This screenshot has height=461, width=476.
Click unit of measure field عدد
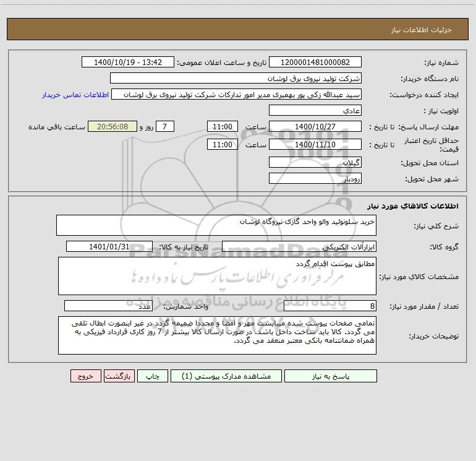[108, 306]
